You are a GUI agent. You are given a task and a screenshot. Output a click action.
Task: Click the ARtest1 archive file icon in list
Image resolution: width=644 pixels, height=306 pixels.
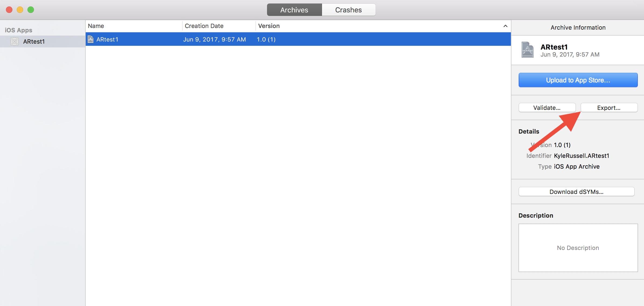pos(91,39)
